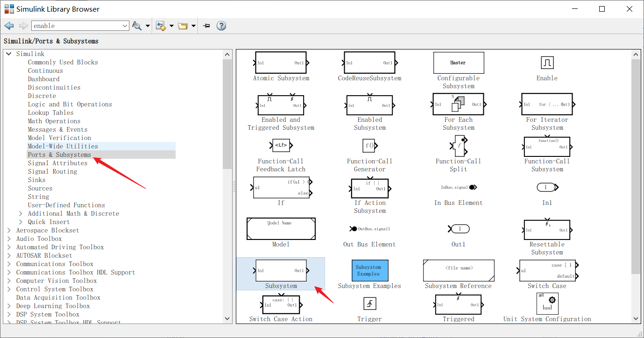Select the If Action Subsystem block icon

[x=370, y=188]
